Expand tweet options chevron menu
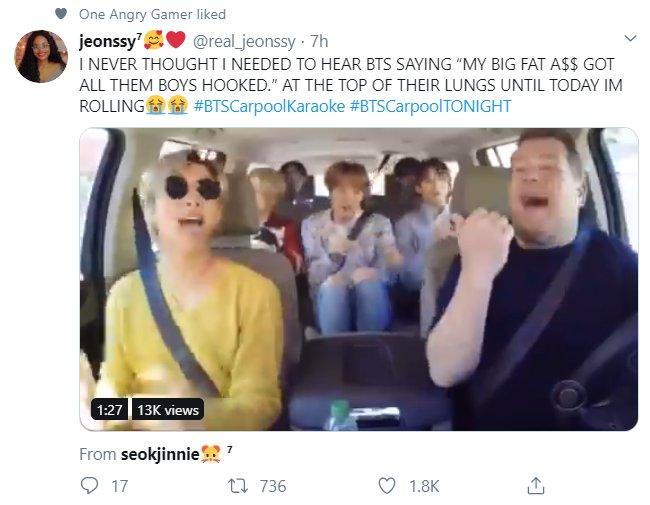This screenshot has height=505, width=650. coord(630,39)
